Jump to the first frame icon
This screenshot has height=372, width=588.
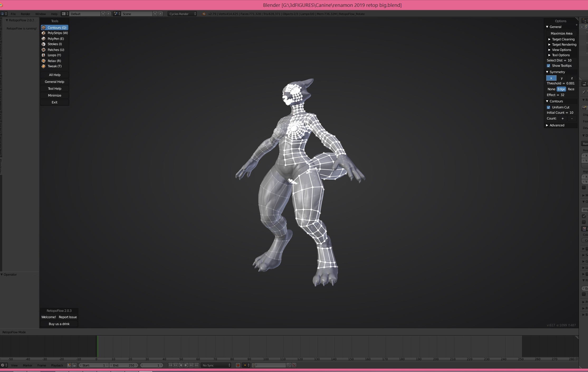(170, 365)
